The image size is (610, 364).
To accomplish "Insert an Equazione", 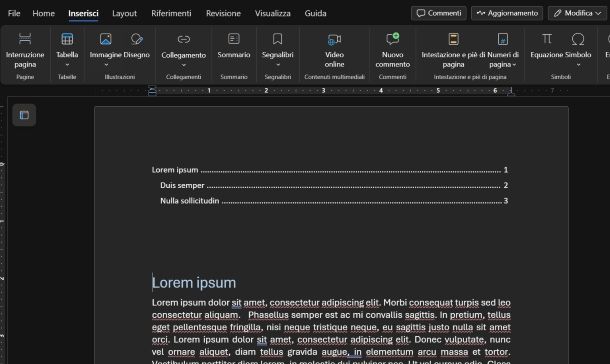I will (x=547, y=45).
